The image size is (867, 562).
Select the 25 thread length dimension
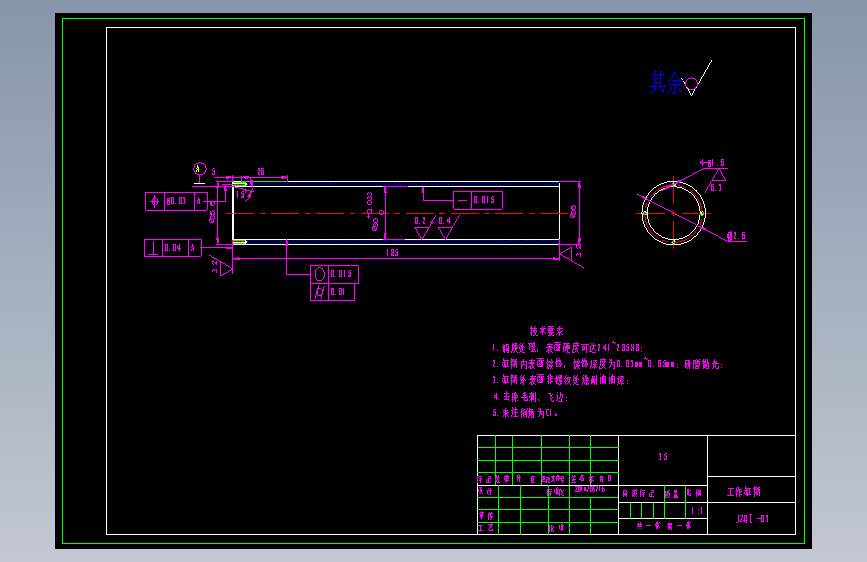coord(261,172)
